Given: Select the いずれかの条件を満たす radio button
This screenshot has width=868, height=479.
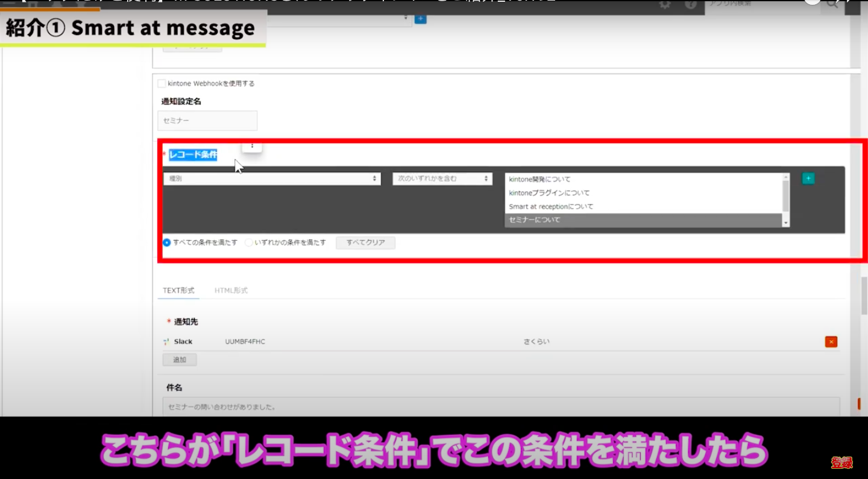Looking at the screenshot, I should 249,243.
